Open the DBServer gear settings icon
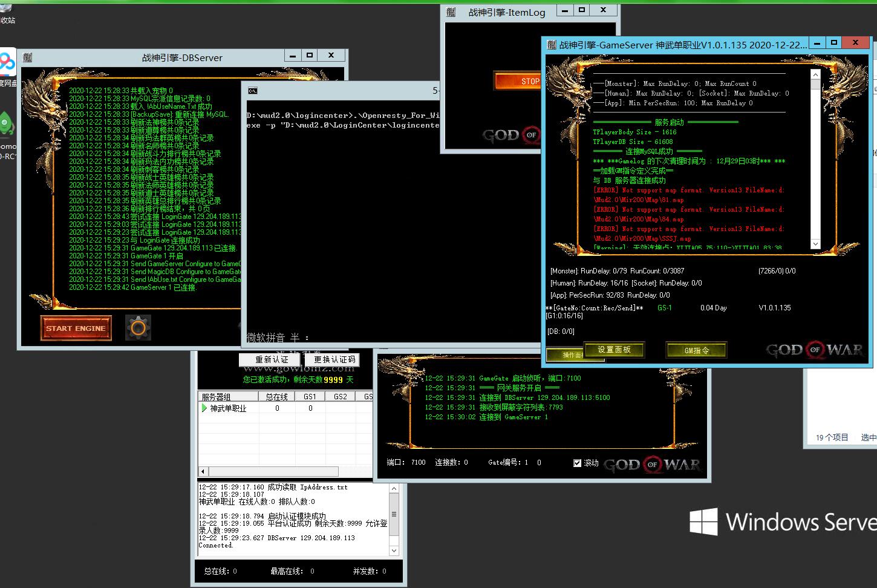Image resolution: width=877 pixels, height=588 pixels. pyautogui.click(x=138, y=328)
